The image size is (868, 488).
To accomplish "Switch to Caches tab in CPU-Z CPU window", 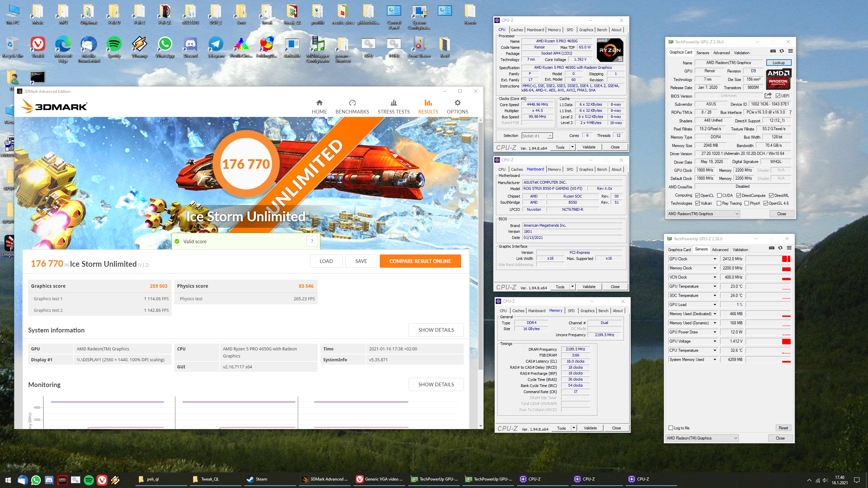I will [x=517, y=30].
